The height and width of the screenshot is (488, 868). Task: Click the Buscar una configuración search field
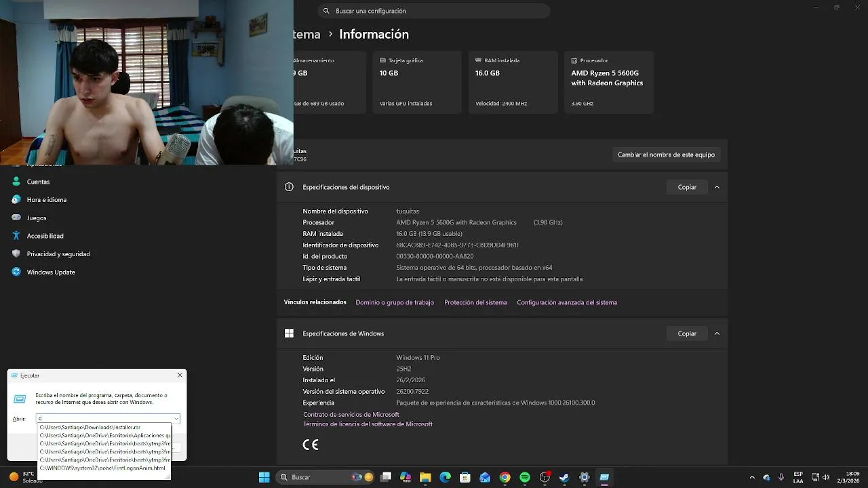pos(434,11)
